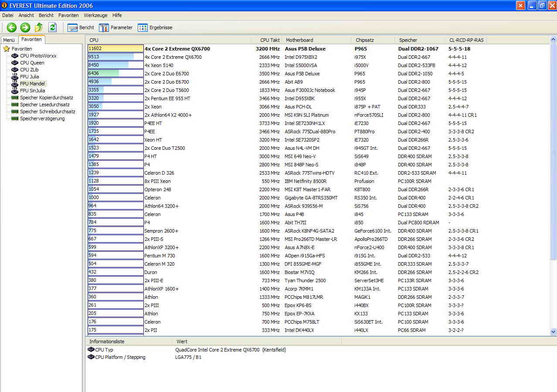
Task: Sort by the CL-RCD-RP-RAS column header
Action: tap(466, 40)
